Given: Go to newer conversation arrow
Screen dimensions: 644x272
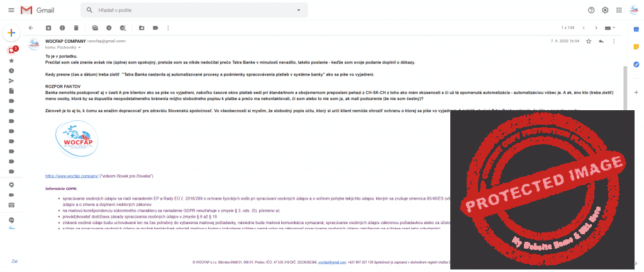Looking at the screenshot, I should (x=583, y=28).
